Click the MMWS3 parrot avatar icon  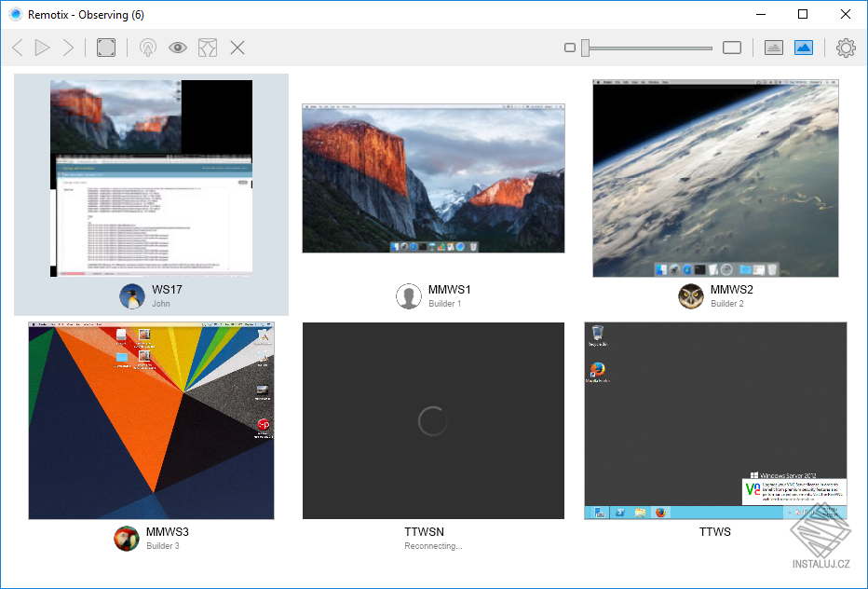127,538
